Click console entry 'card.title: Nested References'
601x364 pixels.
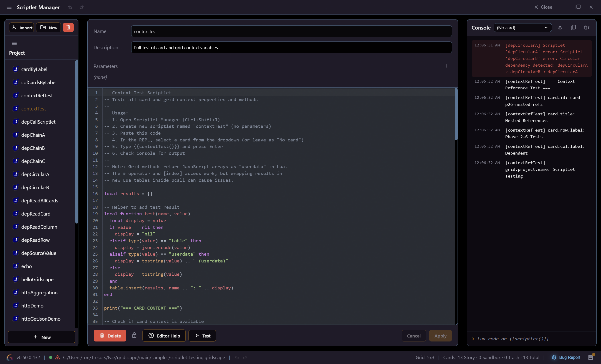tap(532, 117)
